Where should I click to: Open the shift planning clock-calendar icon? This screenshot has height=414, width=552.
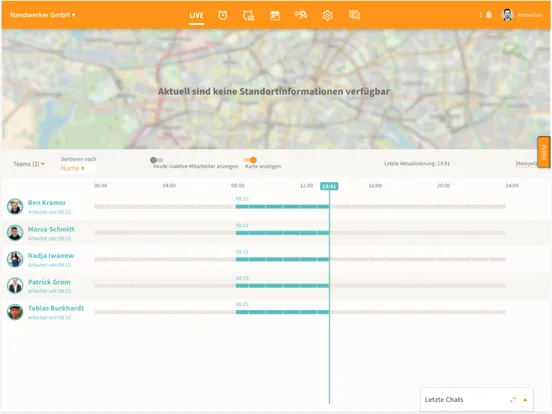tap(248, 15)
